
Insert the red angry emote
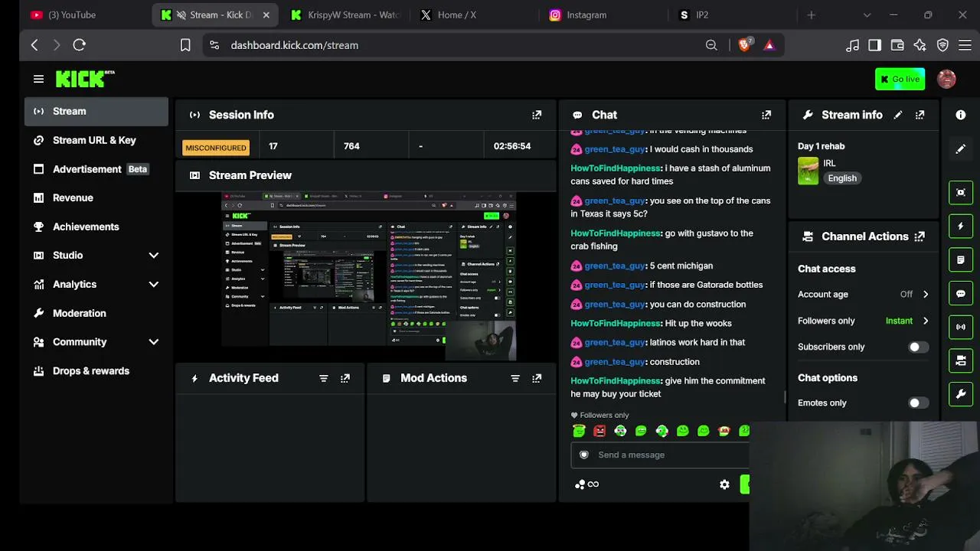click(599, 431)
